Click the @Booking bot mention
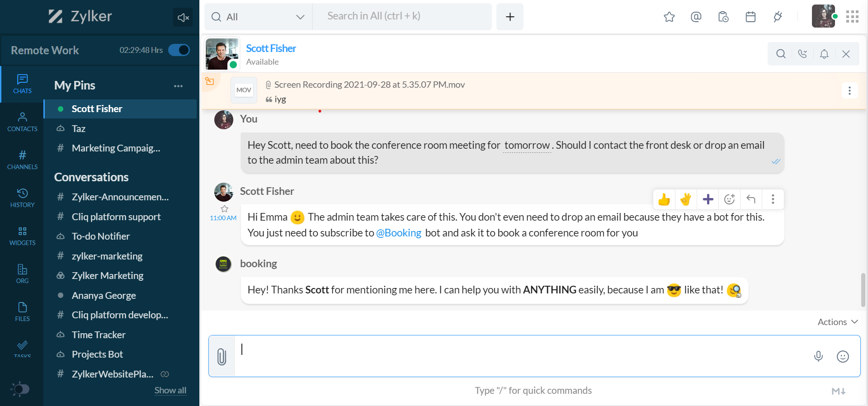The width and height of the screenshot is (868, 406). 399,233
